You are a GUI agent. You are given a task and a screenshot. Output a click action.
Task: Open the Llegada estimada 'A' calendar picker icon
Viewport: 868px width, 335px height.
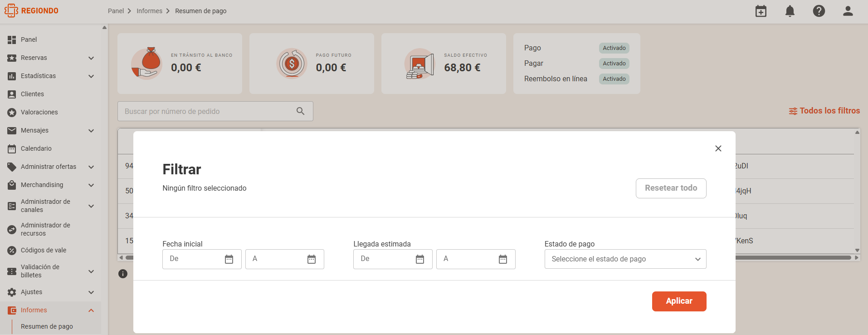pos(503,259)
